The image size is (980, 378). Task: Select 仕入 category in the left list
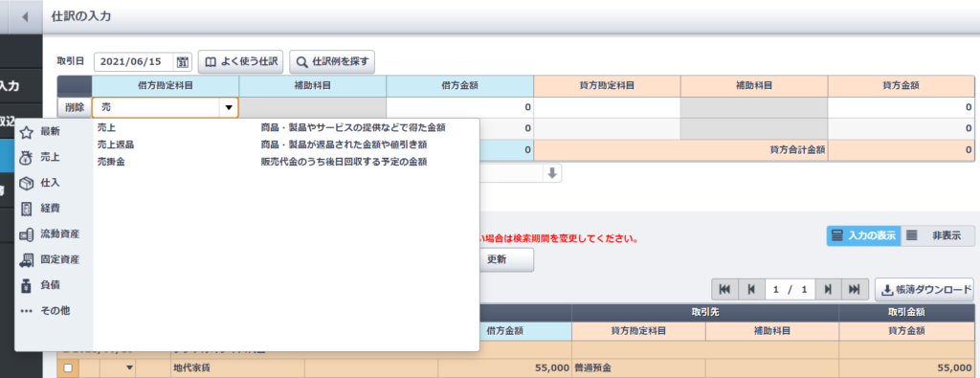click(x=50, y=183)
